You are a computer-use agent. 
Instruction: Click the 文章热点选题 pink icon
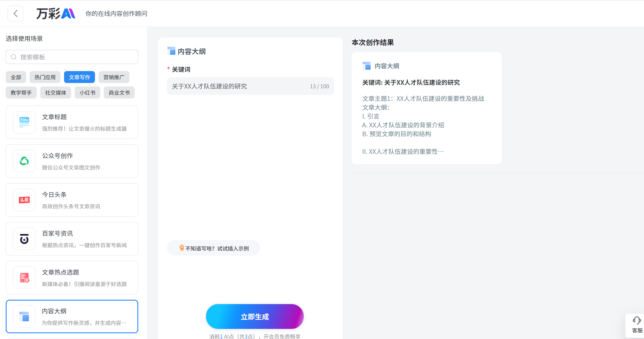pos(24,278)
